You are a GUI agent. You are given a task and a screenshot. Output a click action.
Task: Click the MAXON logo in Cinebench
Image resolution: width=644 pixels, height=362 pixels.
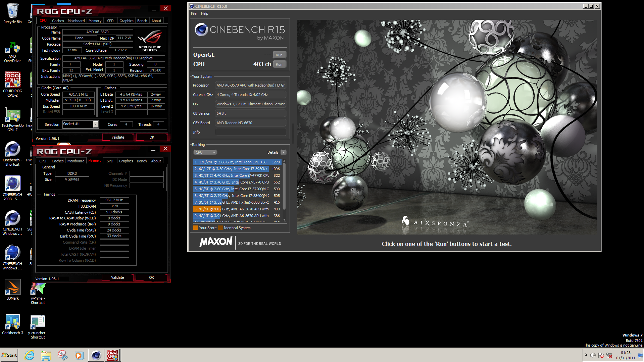click(x=216, y=242)
